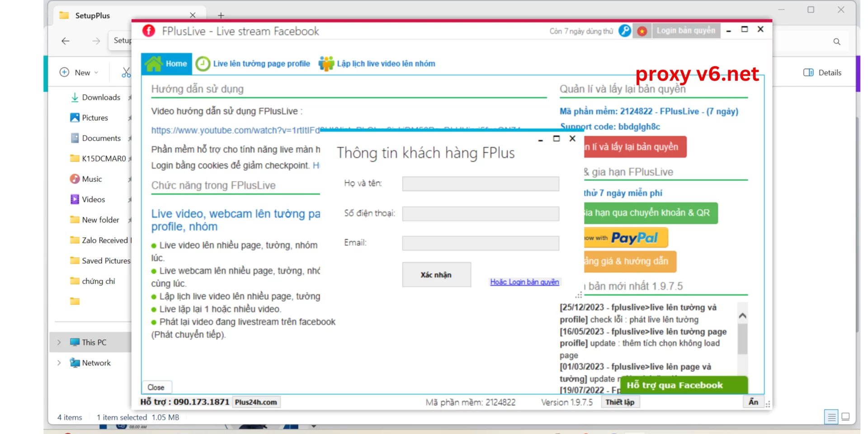The image size is (868, 434).
Task: Click the changelog scrollbar thumb
Action: (742, 339)
